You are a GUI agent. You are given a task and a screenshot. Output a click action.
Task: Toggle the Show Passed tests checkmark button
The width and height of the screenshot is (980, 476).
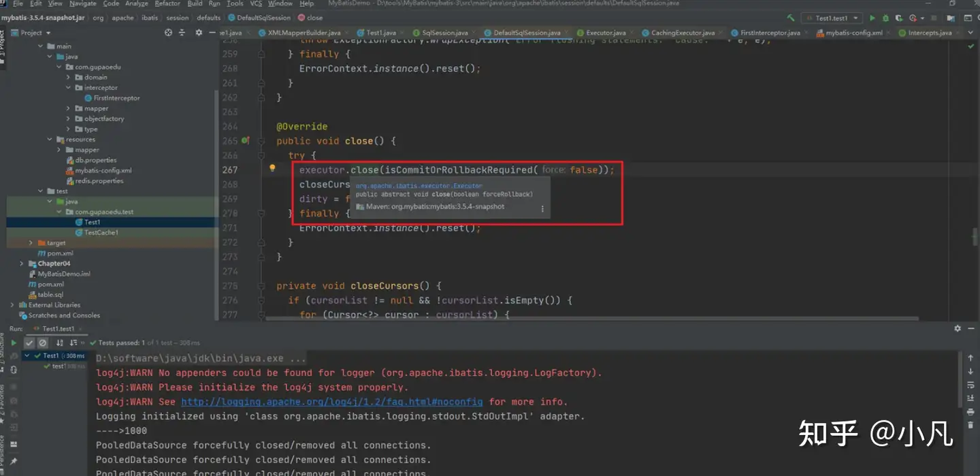[30, 343]
